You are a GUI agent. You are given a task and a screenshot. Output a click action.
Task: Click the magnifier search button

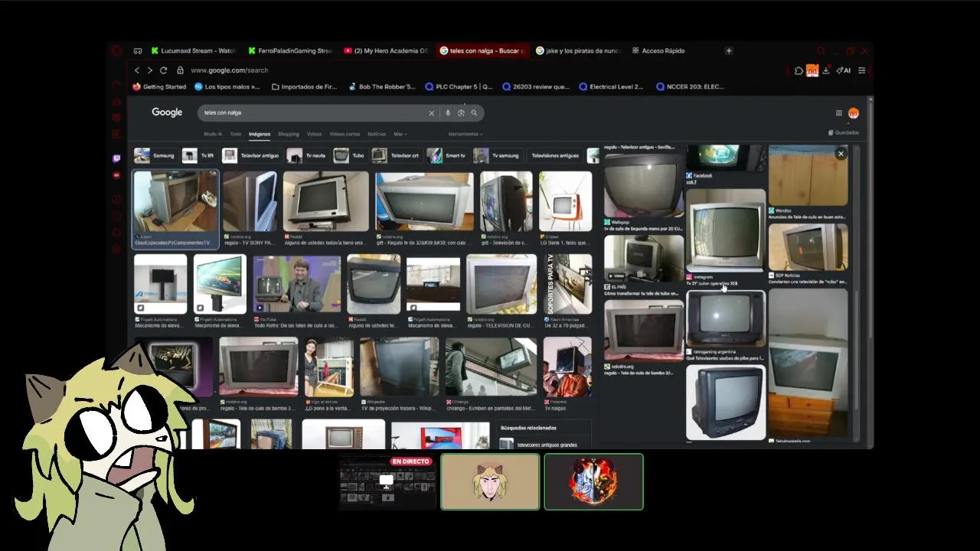474,112
